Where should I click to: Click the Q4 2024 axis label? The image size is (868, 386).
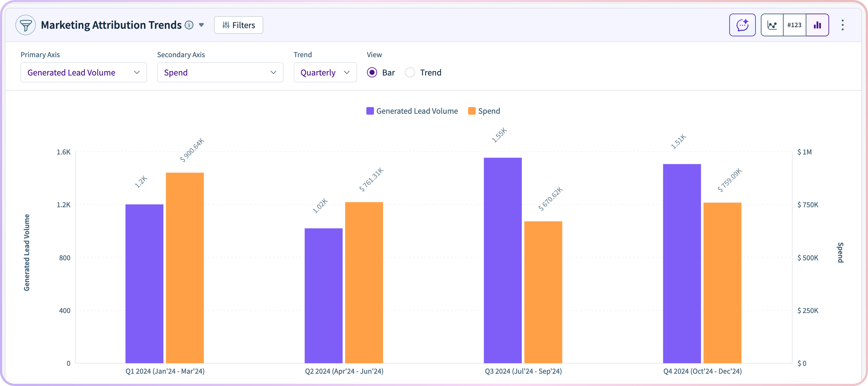click(x=702, y=371)
